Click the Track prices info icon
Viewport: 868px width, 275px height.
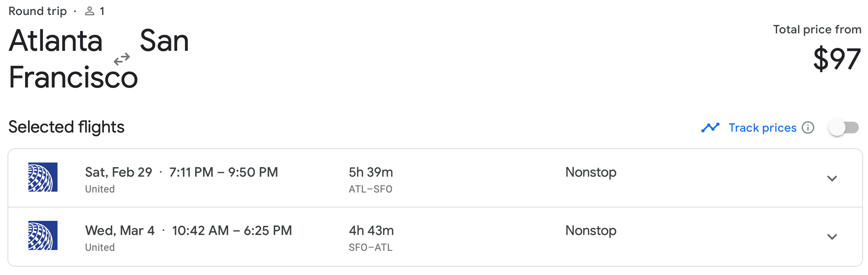[x=808, y=127]
